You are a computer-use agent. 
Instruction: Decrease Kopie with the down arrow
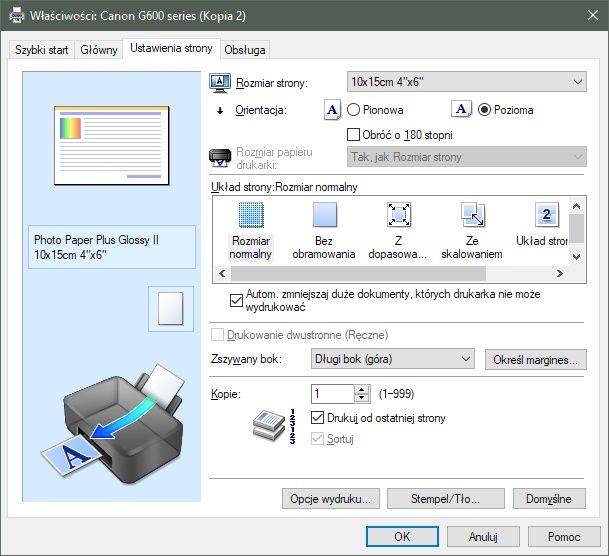(x=362, y=398)
